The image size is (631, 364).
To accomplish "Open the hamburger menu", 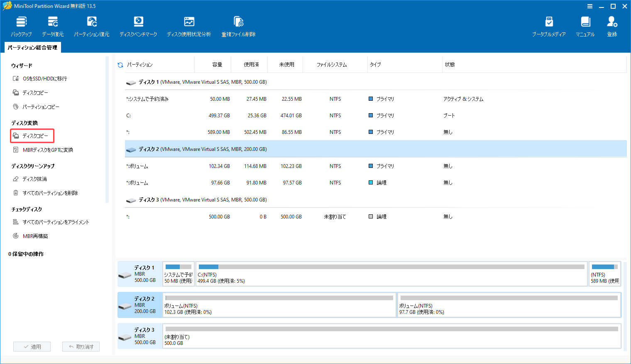I will (x=590, y=6).
